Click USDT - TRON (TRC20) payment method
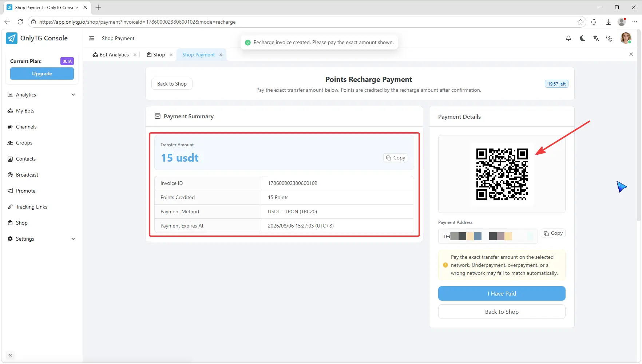 coord(292,211)
